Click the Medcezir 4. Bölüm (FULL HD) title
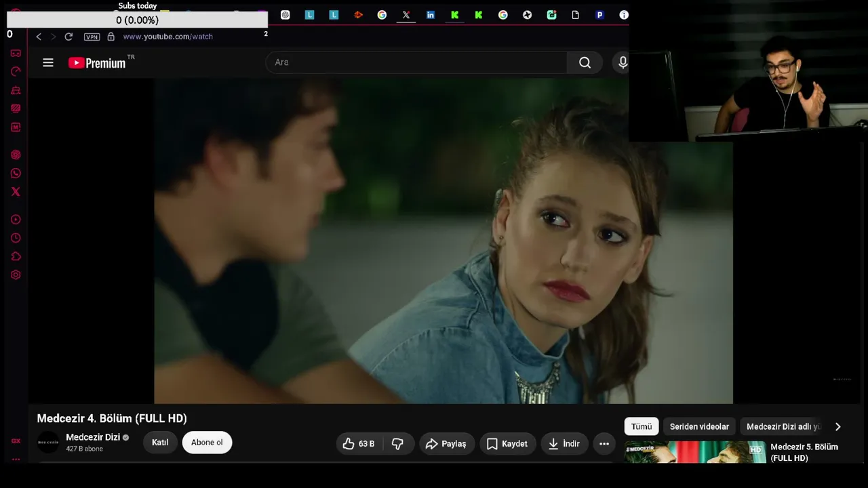 112,419
